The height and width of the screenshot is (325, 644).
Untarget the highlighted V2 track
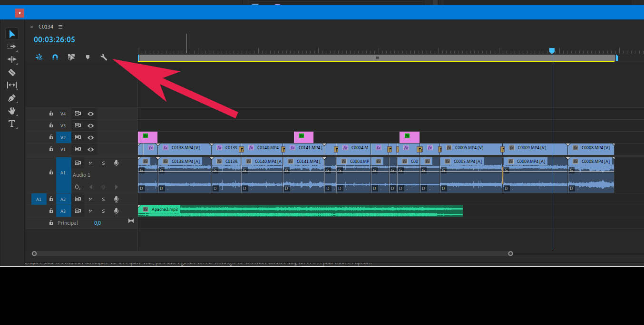[x=63, y=137]
